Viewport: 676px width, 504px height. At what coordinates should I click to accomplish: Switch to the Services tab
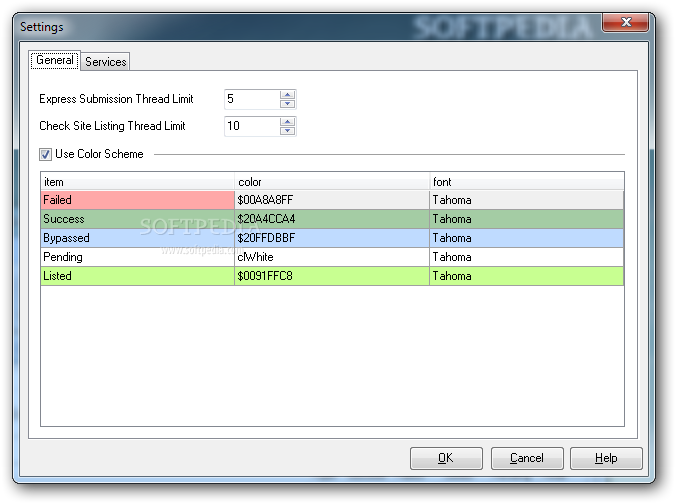point(106,62)
